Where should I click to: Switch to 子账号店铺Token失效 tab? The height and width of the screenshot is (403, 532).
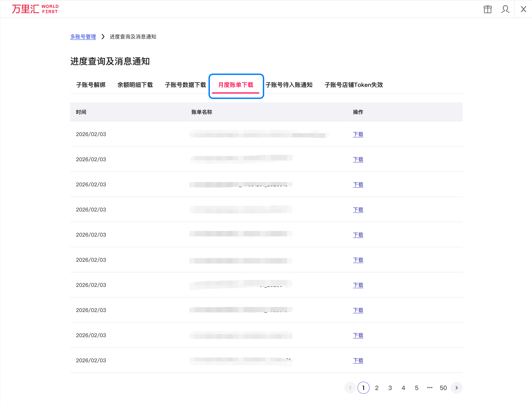coord(354,85)
